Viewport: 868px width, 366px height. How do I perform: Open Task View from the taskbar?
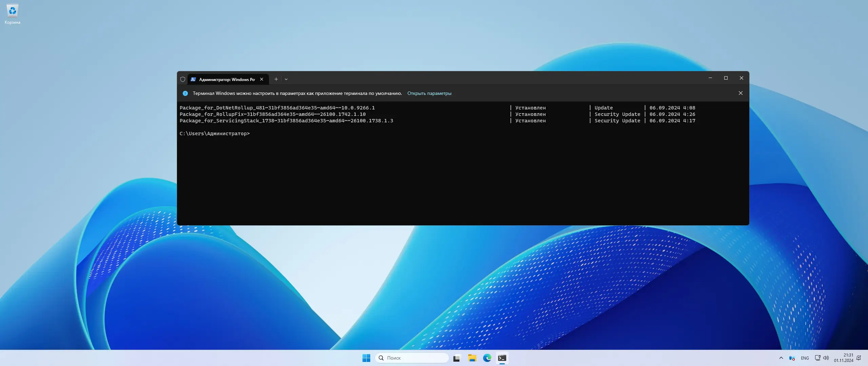(x=457, y=358)
